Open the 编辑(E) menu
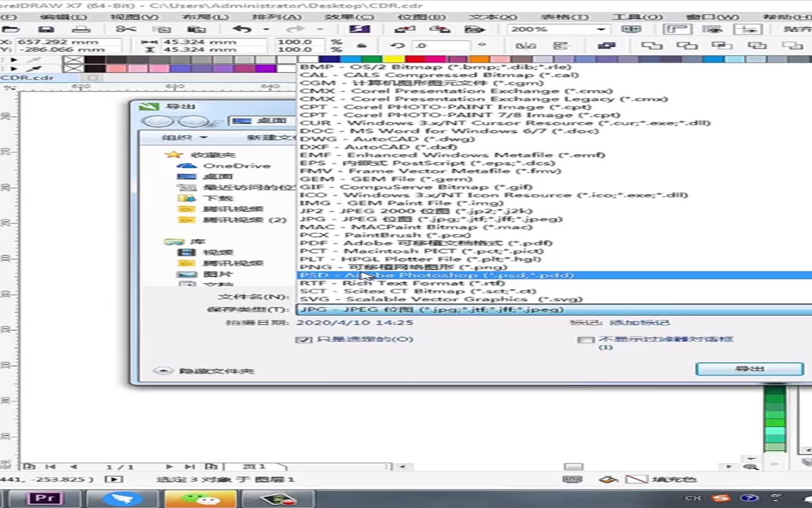 point(63,17)
